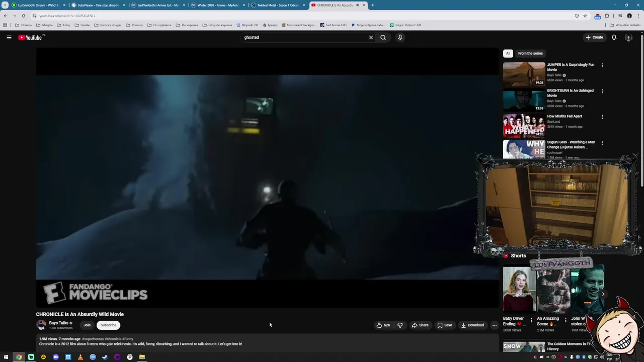Go to the YouTube home logo
Screen dimensions: 644x362
point(30,37)
